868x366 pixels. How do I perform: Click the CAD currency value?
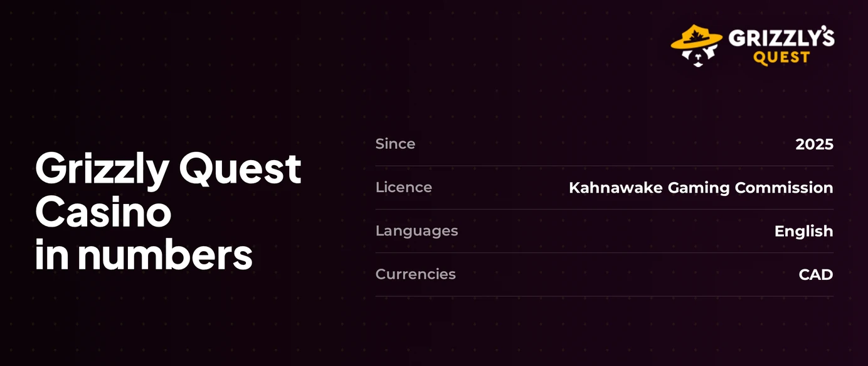[x=816, y=275]
